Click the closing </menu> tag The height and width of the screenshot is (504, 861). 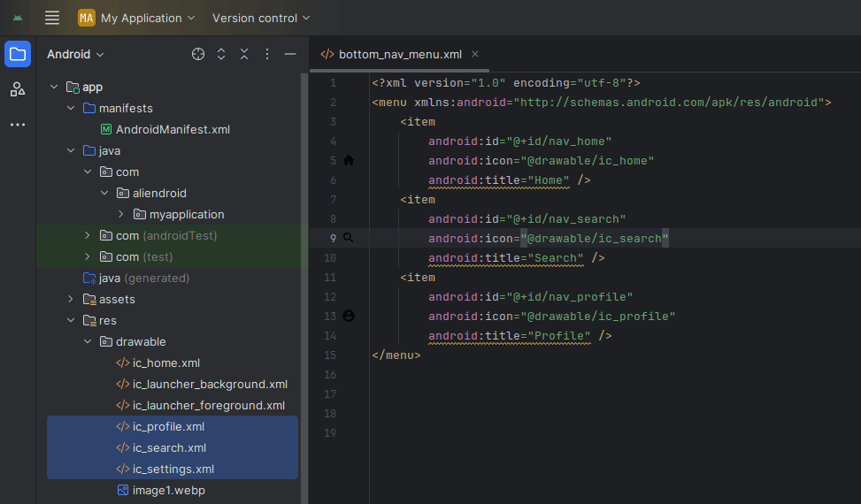click(x=396, y=355)
